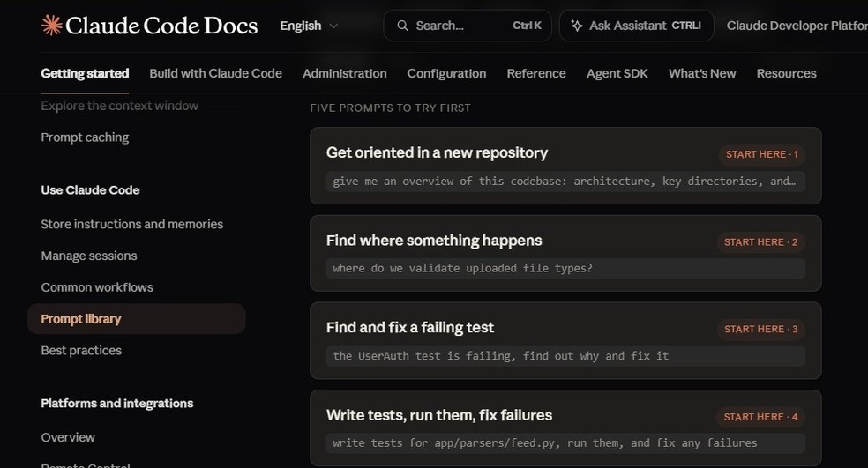Go to Claude Developer Platform link
868x468 pixels.
click(797, 26)
